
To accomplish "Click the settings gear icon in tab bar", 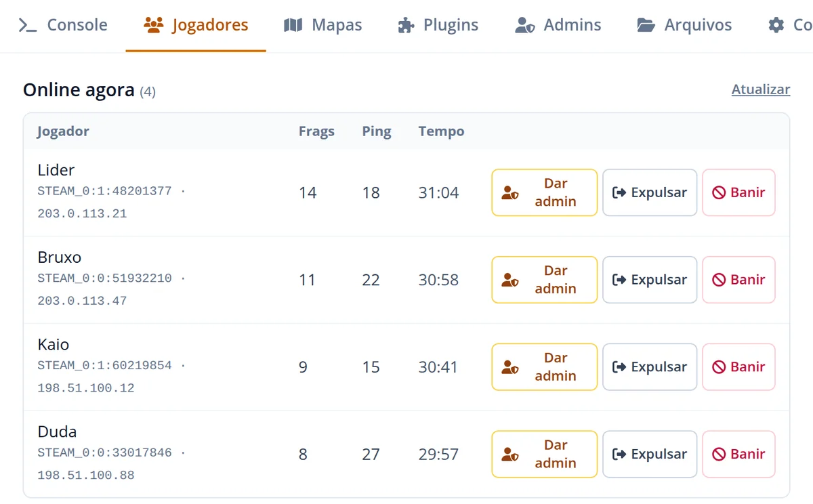I will point(776,26).
